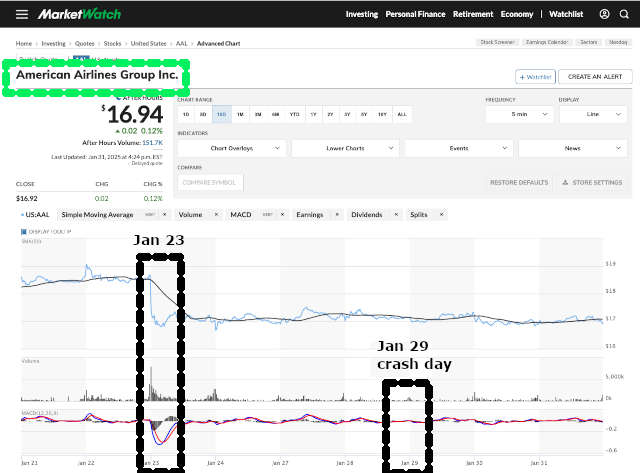Expand the Chart Overlays dropdown
This screenshot has height=473, width=640.
coord(232,148)
